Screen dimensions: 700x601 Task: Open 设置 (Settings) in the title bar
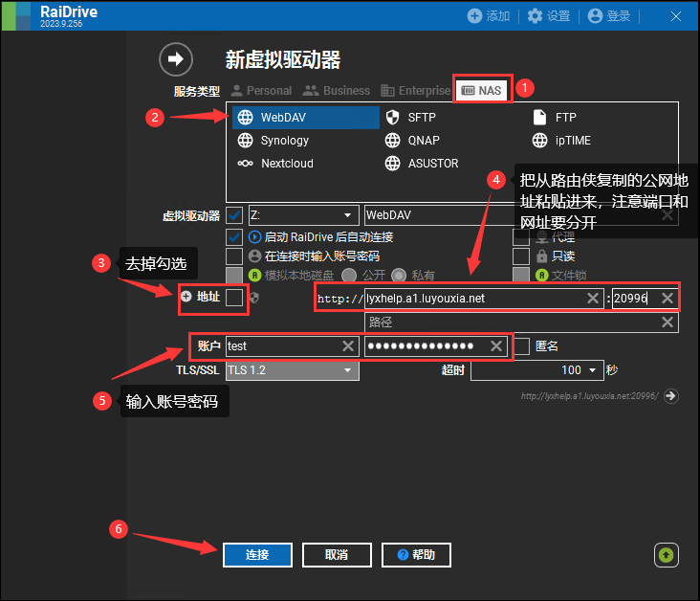point(549,16)
